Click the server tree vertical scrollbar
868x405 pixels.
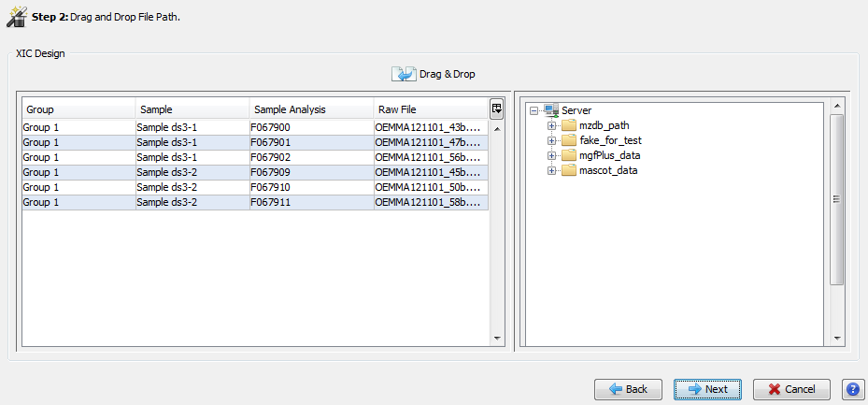click(x=837, y=198)
